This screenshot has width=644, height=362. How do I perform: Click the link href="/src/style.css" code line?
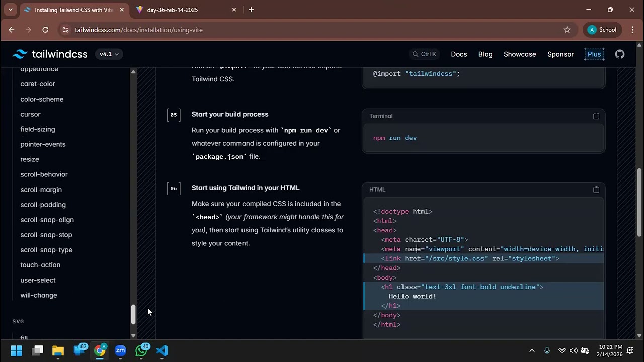point(470,258)
